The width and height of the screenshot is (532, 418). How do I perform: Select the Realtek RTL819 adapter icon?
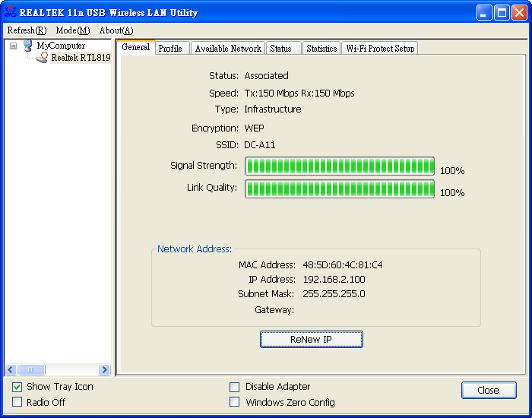coord(42,57)
